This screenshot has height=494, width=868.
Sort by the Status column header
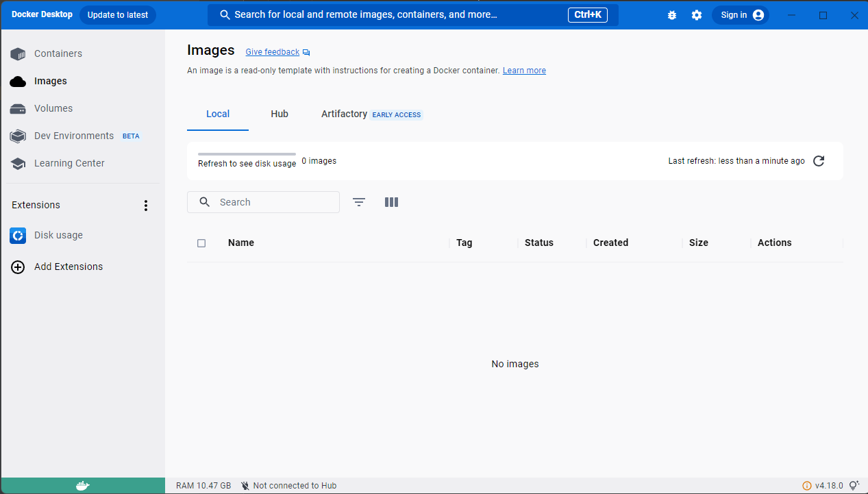539,243
